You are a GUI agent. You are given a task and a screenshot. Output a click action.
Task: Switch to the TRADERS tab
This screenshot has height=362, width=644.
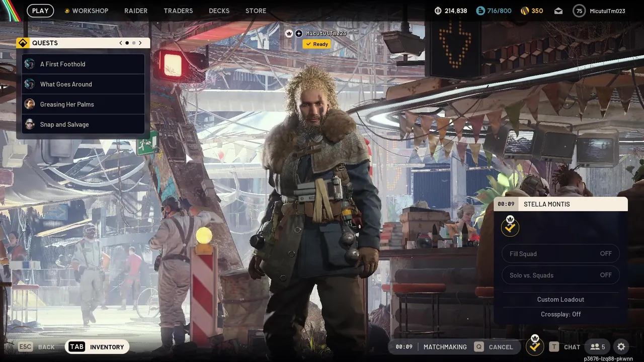178,11
